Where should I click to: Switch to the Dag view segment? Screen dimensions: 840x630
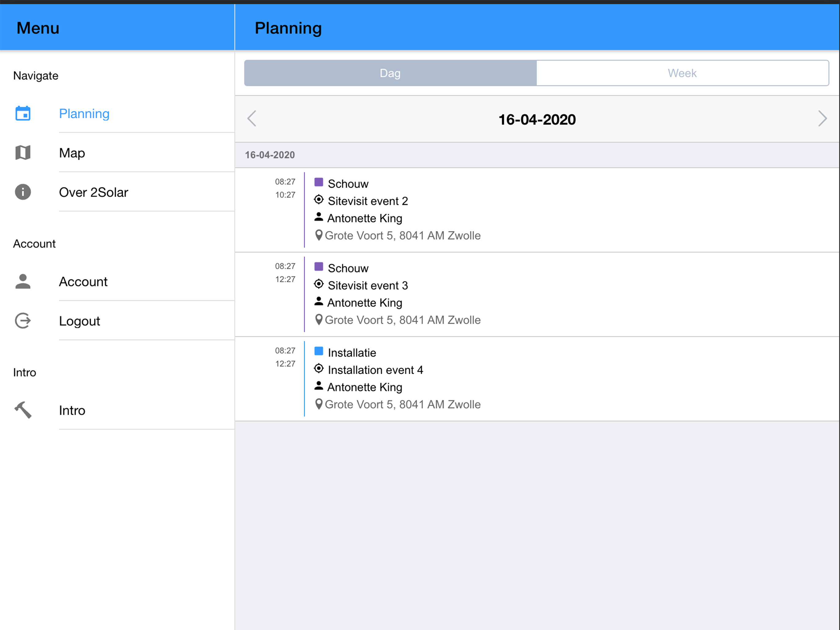[x=390, y=73]
